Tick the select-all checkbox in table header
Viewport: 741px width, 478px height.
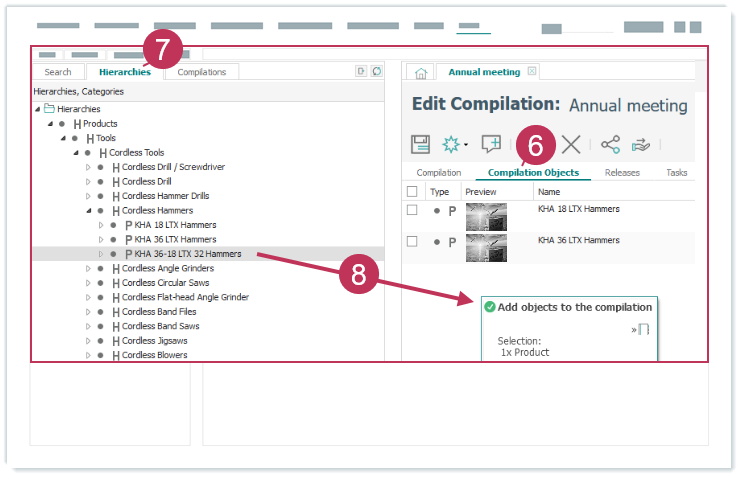[x=412, y=192]
